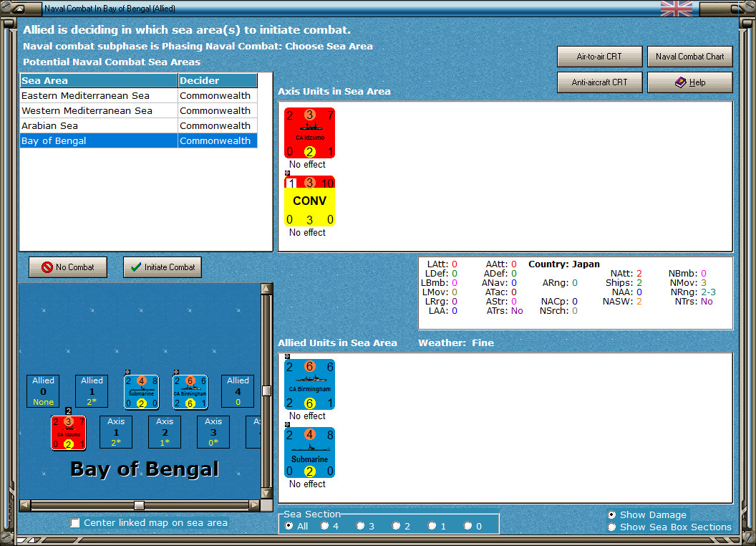756x546 pixels.
Task: Select Bay of Bengal row
Action: [x=138, y=140]
